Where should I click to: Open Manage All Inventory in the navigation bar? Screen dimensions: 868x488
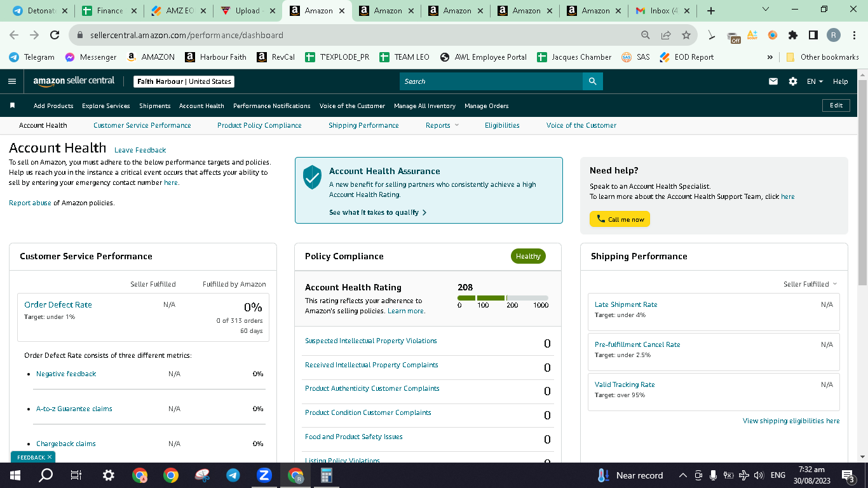click(424, 105)
